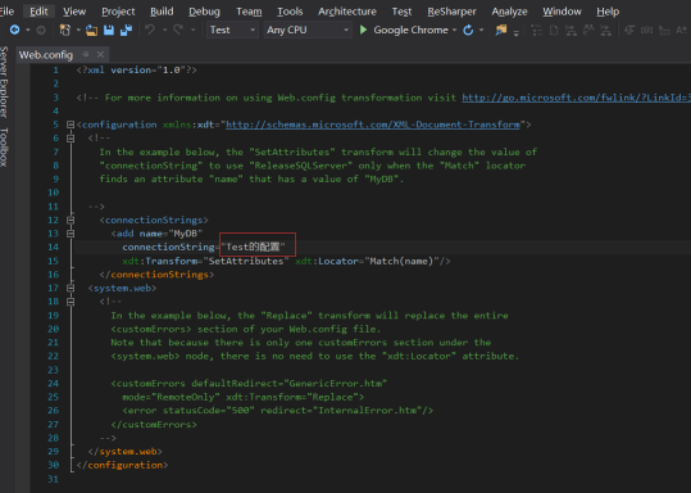This screenshot has height=493, width=692.
Task: Click the dimmed A-letter icon at the toolbar end
Action: tap(681, 30)
